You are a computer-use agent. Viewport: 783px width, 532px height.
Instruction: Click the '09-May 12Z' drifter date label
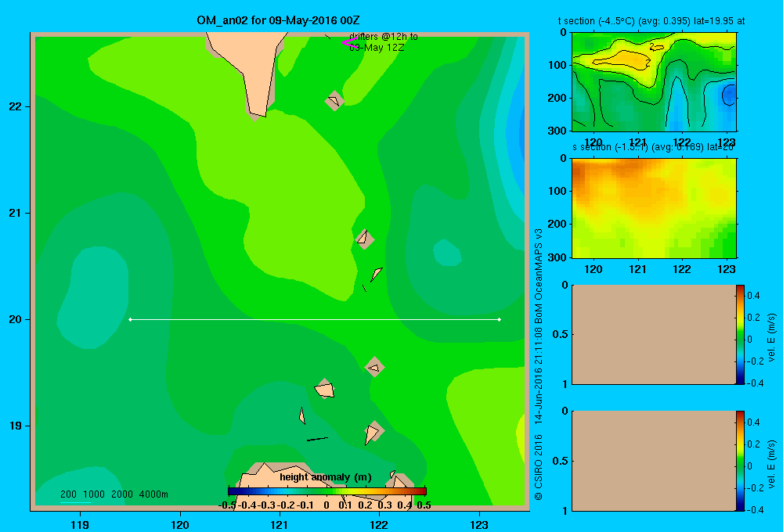[377, 48]
